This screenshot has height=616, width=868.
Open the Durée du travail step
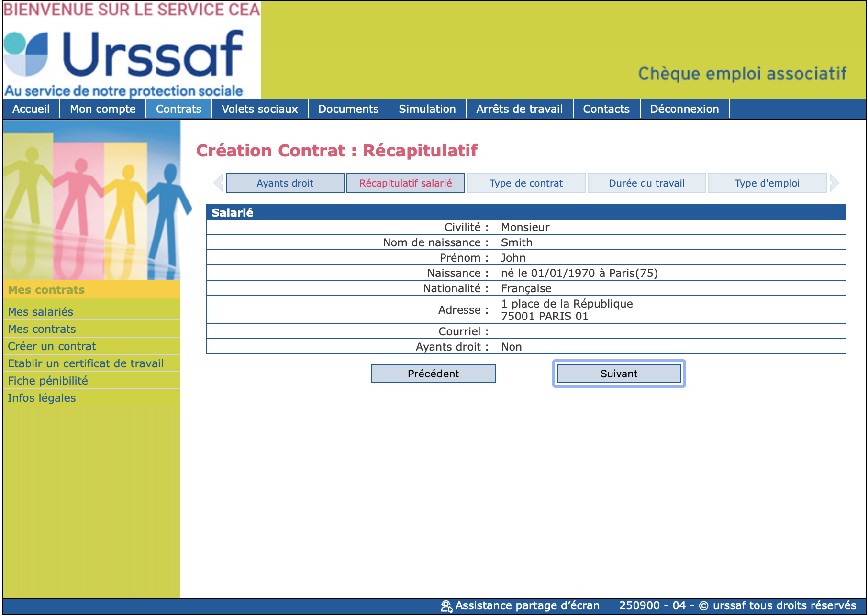coord(646,183)
